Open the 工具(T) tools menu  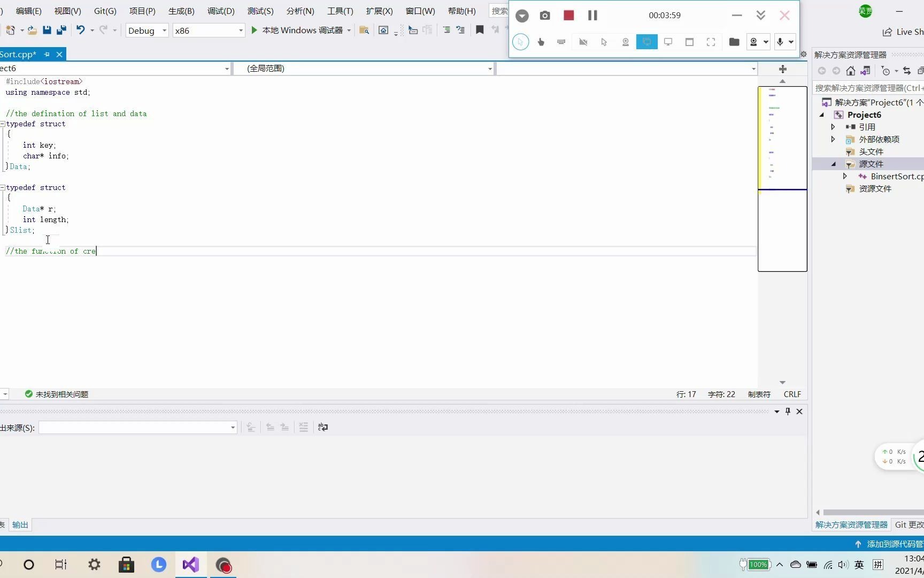click(340, 11)
